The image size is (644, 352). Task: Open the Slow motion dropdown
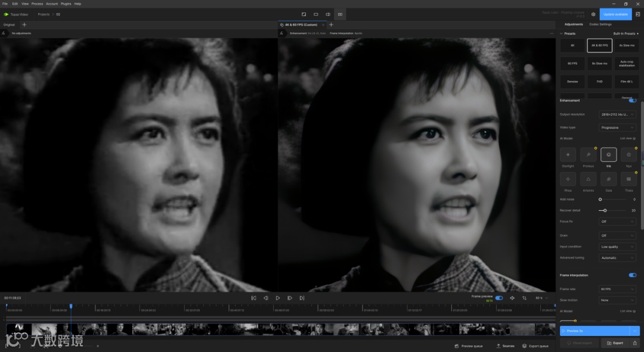(617, 300)
